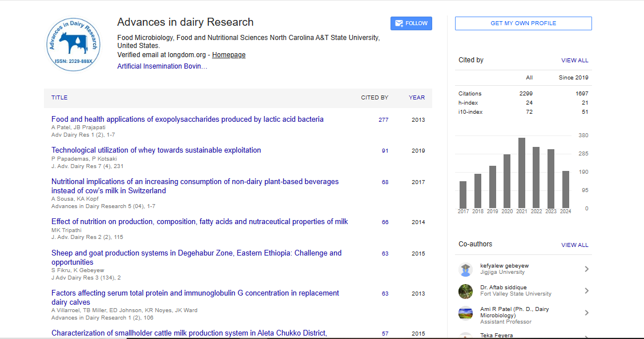This screenshot has height=339, width=644.
Task: View all co-authors list
Action: [x=574, y=245]
